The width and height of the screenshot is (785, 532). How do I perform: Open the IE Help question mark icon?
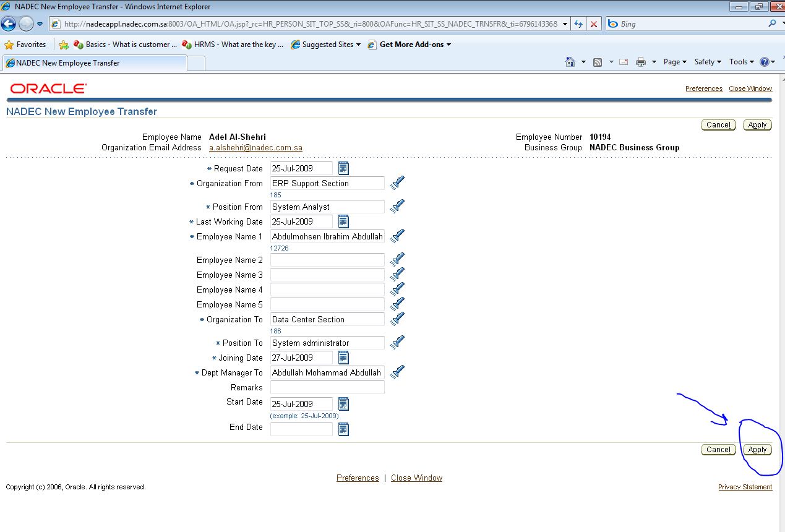pos(765,62)
